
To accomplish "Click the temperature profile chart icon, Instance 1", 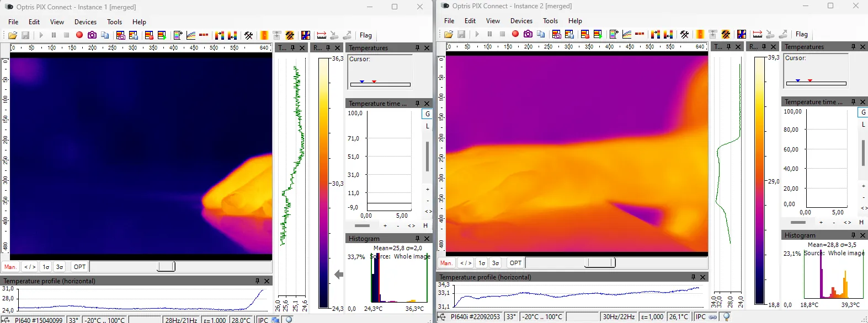I will [x=191, y=35].
